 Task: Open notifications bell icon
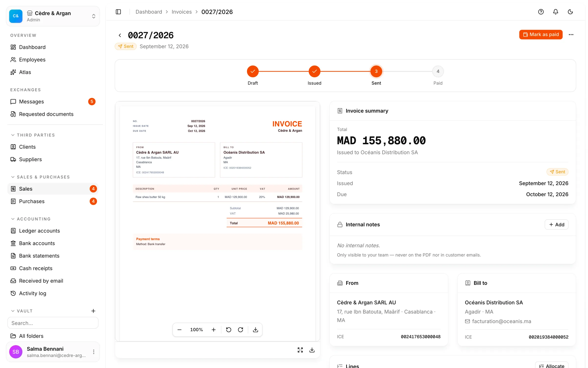[555, 12]
